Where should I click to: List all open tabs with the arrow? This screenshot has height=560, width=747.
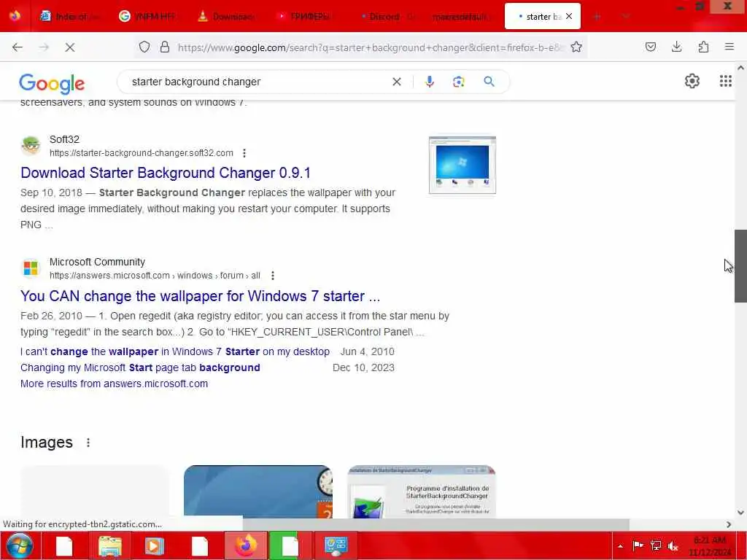[x=625, y=17]
